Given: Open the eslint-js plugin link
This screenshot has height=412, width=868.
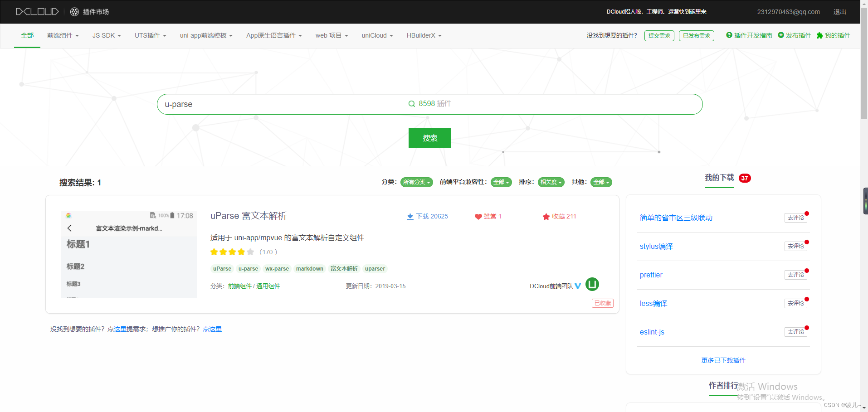Looking at the screenshot, I should click(652, 332).
